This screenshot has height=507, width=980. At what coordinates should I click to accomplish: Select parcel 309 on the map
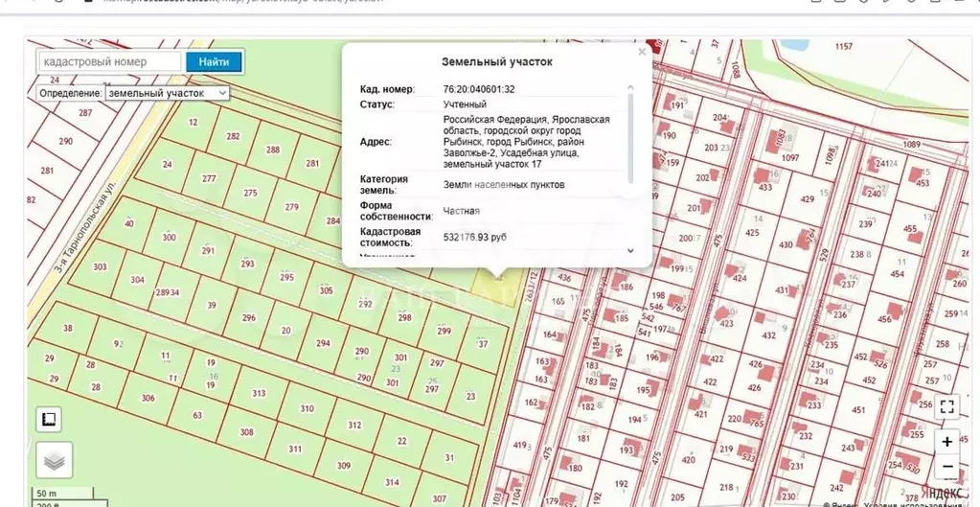coord(344,465)
